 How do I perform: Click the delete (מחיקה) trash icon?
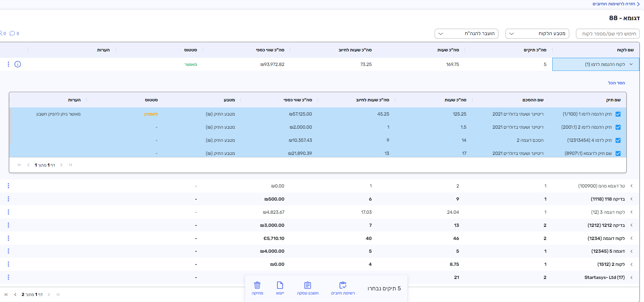tap(257, 285)
